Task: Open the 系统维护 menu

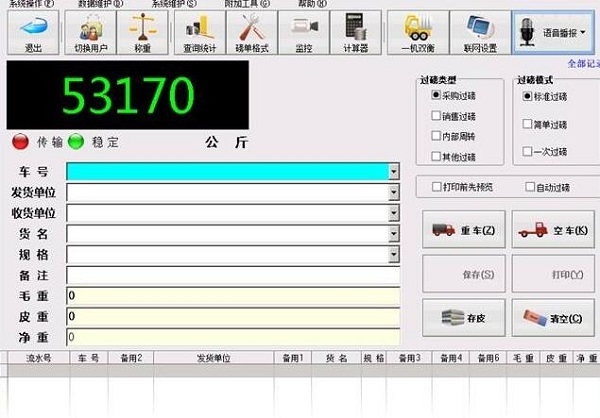Action: pos(174,3)
